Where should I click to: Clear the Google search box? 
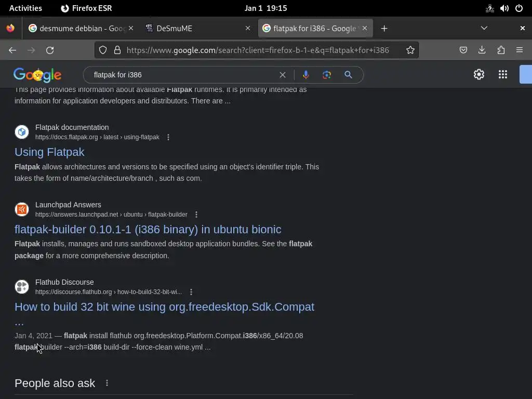click(x=282, y=75)
